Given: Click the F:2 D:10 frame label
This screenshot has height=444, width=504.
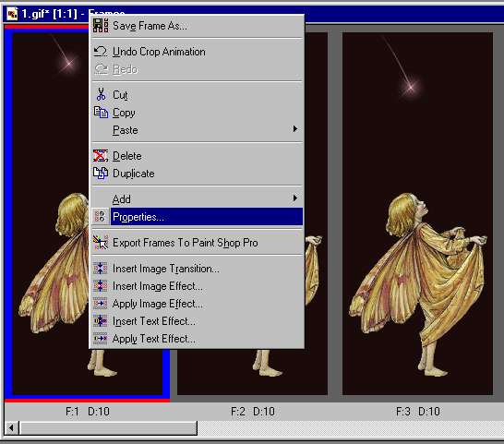Looking at the screenshot, I should (x=253, y=411).
